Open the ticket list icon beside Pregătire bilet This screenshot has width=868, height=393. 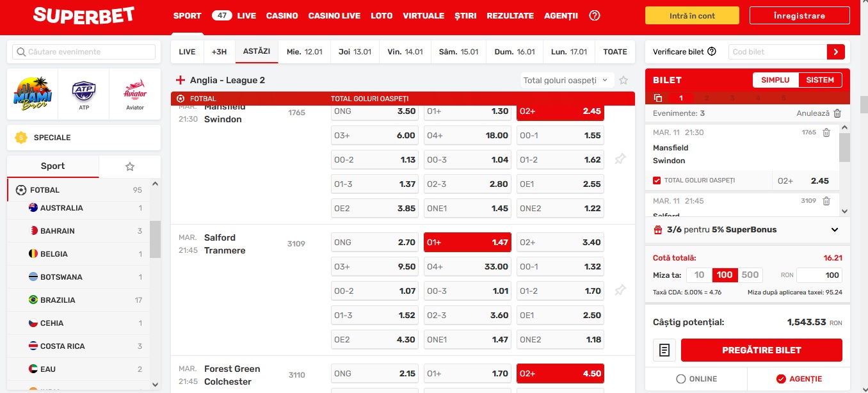664,350
